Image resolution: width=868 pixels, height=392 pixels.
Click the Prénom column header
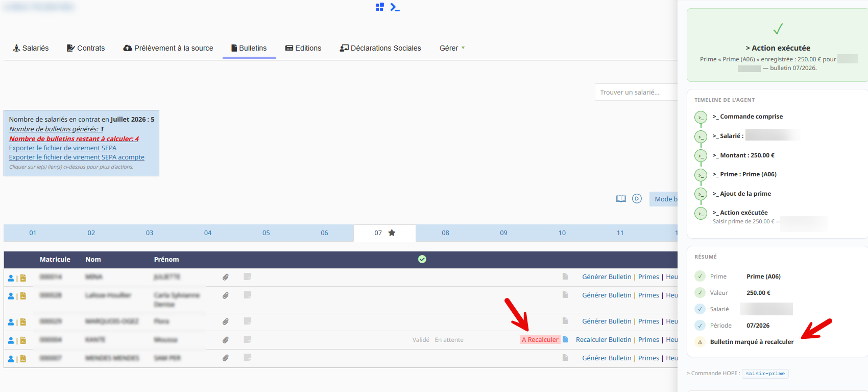pos(166,259)
